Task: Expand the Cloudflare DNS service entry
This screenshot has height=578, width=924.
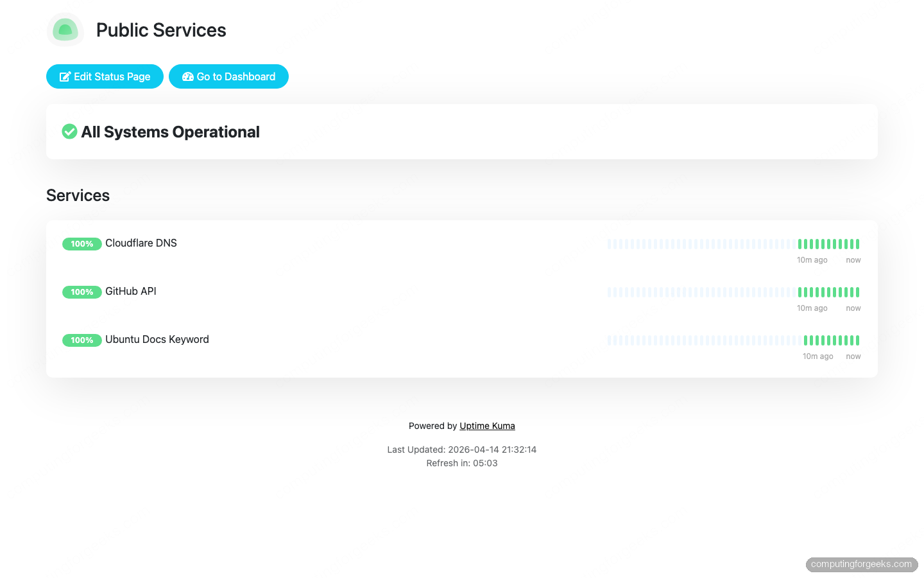Action: tap(141, 243)
